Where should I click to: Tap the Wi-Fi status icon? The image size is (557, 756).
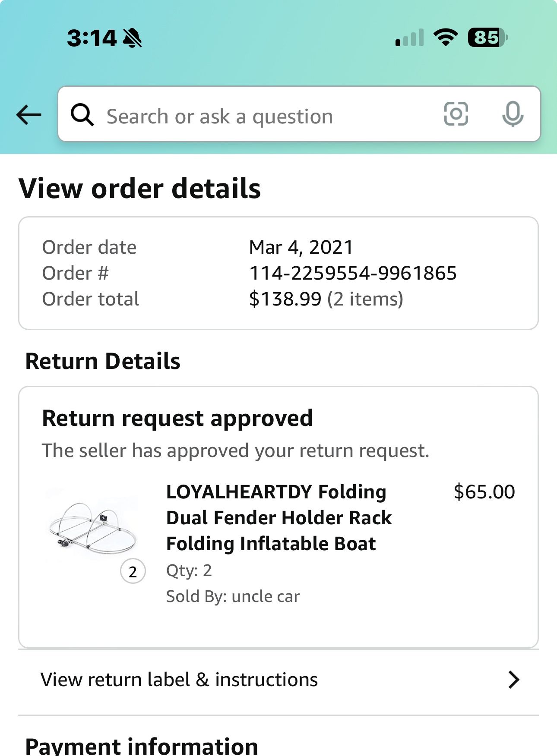(x=446, y=38)
